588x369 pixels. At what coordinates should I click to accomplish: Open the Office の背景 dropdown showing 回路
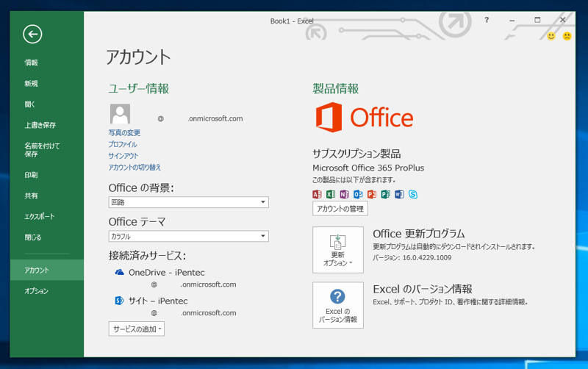pos(189,202)
